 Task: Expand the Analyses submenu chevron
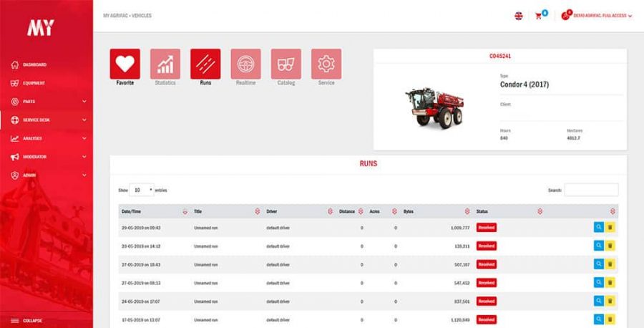click(x=84, y=138)
